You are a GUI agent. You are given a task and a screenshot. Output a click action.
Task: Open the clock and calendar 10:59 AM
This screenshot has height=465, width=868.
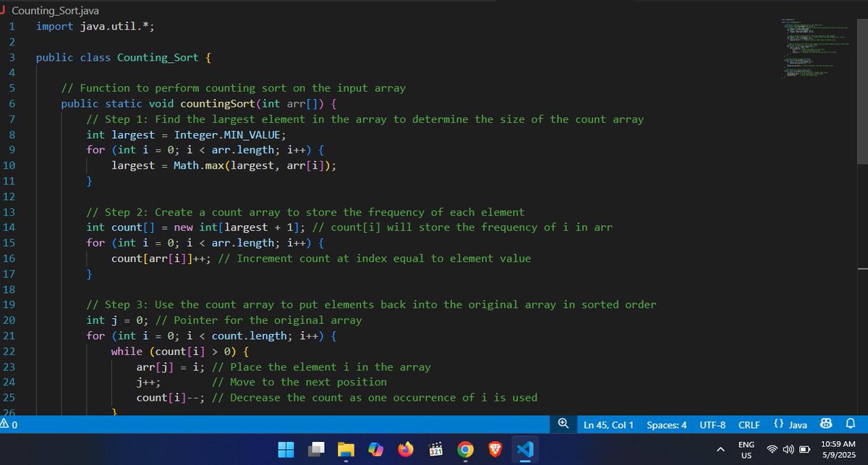pyautogui.click(x=838, y=450)
